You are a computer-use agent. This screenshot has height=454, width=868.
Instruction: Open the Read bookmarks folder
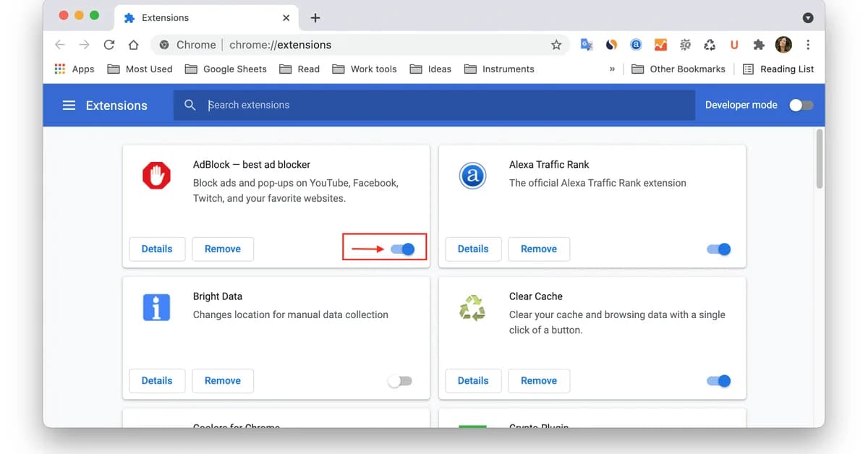point(299,69)
